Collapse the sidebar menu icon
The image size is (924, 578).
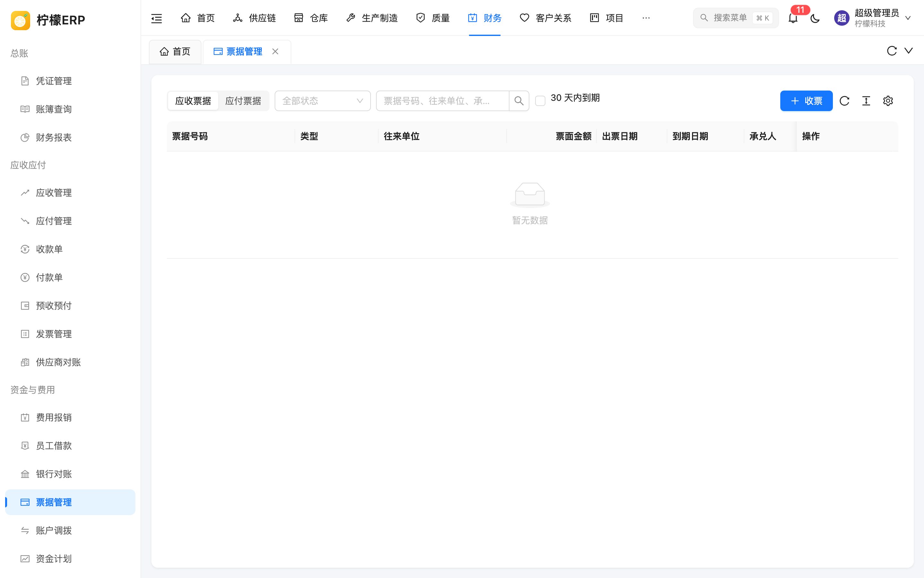[x=157, y=18]
